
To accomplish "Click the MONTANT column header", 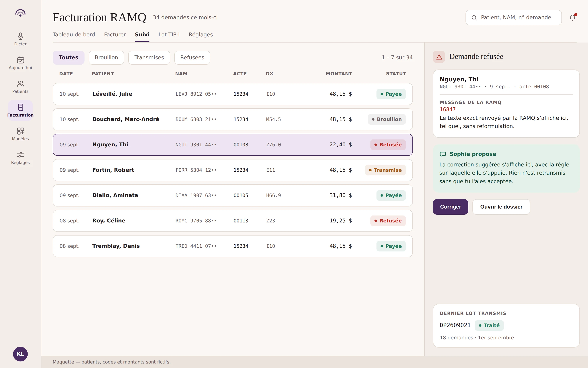I will [339, 74].
